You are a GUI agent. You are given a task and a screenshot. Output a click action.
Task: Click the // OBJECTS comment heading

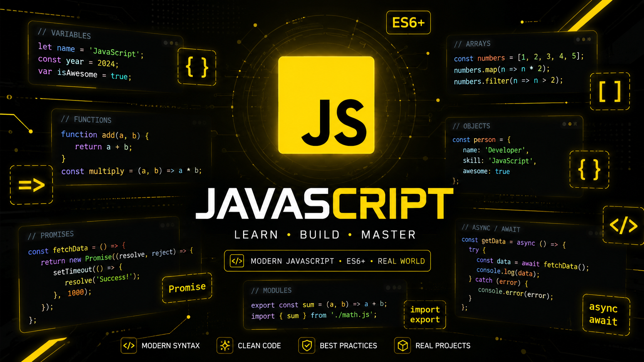coord(471,126)
